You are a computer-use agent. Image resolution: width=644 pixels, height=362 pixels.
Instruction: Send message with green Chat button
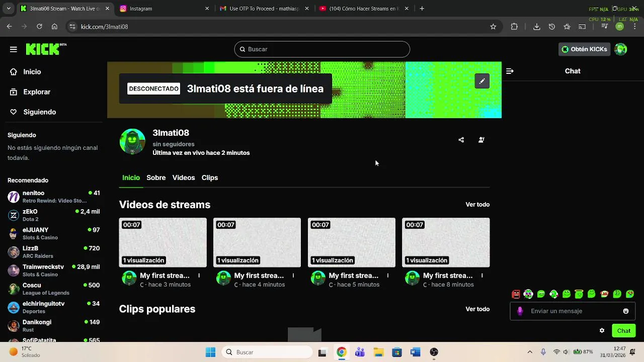coord(624,331)
